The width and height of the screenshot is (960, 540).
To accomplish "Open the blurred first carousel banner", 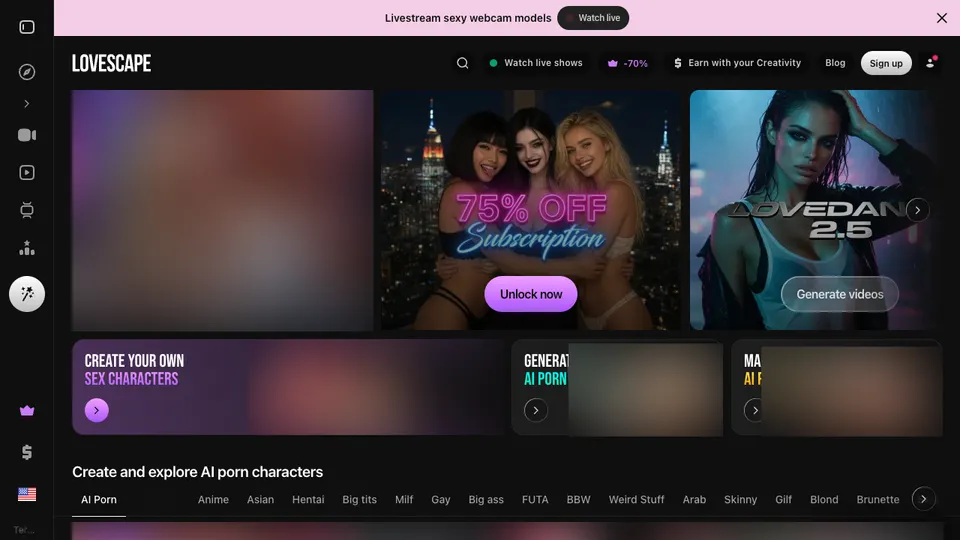I will click(222, 210).
